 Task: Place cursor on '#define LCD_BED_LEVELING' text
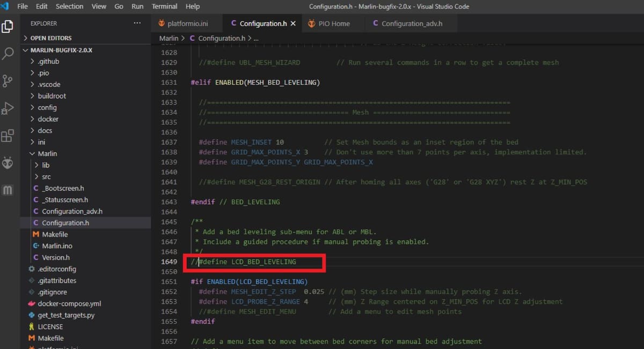[247, 262]
